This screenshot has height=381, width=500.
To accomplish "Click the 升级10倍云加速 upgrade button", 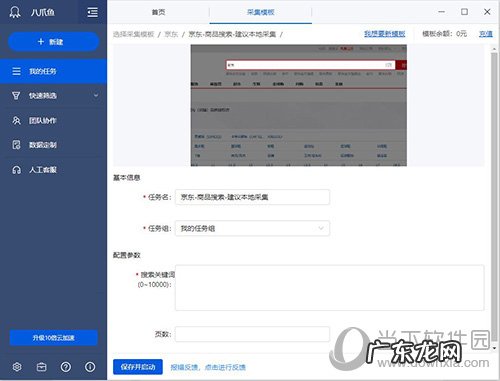I will point(53,338).
